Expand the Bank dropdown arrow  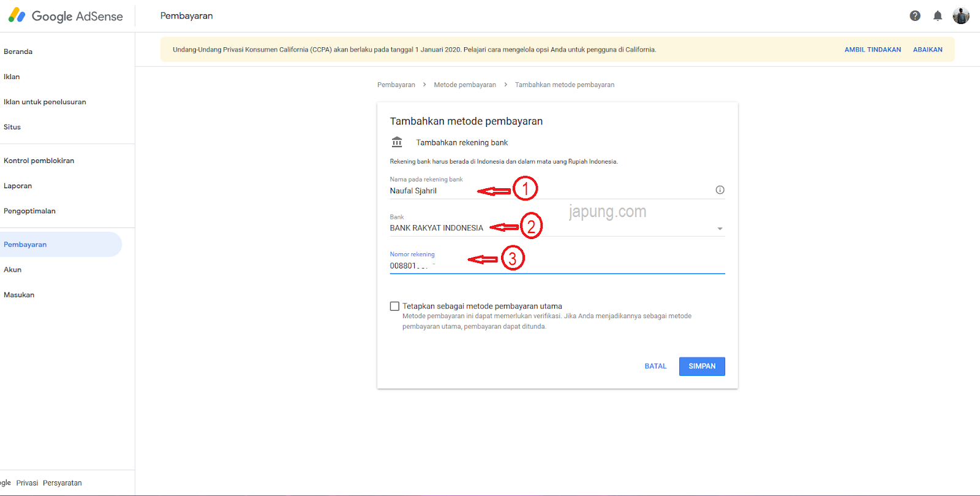click(x=720, y=229)
